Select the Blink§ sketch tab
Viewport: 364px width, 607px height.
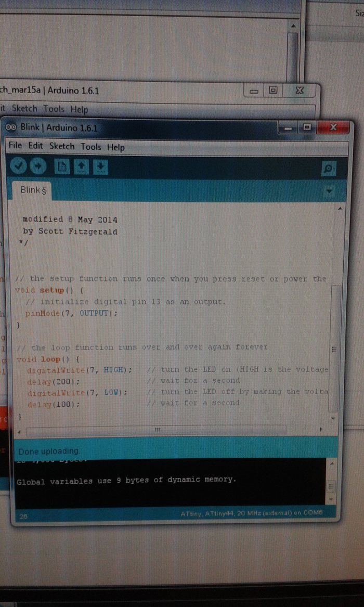click(31, 190)
